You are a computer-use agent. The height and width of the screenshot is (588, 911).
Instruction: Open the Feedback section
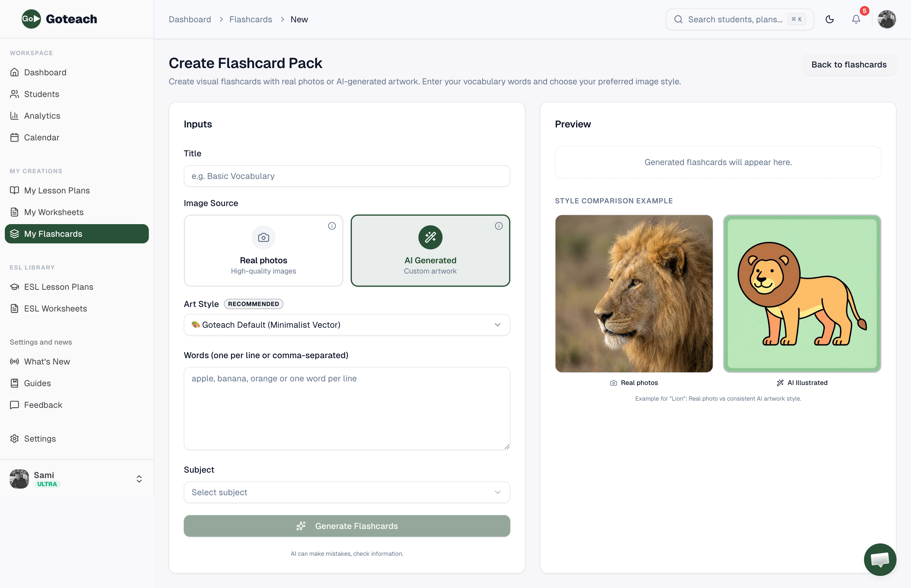coord(43,405)
